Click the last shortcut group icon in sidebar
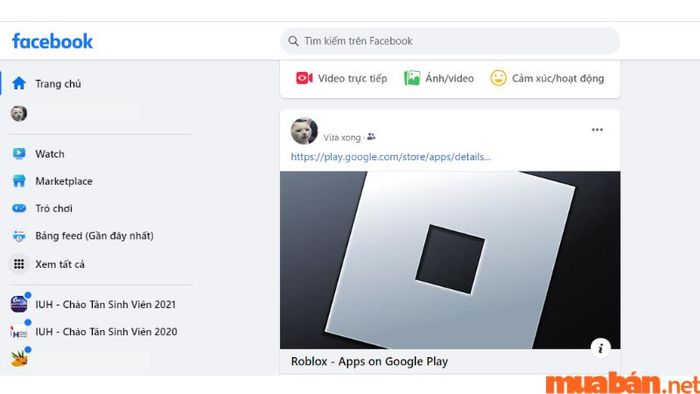The height and width of the screenshot is (394, 700). point(19,359)
